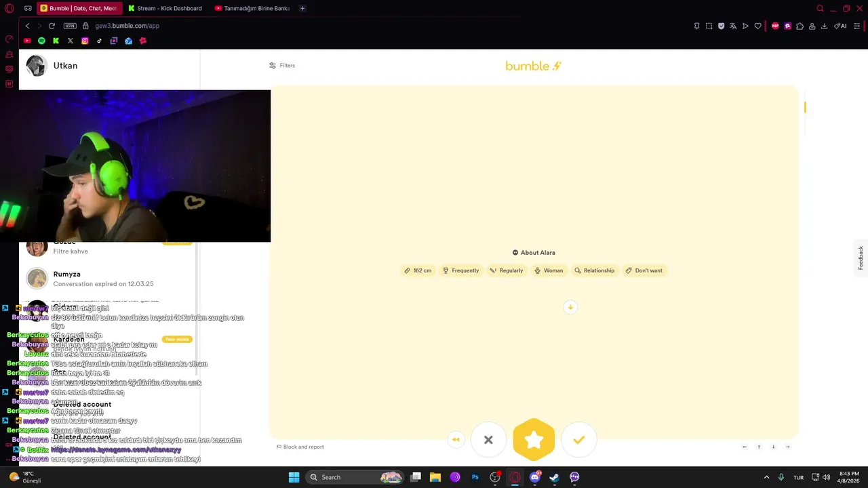Focus the gew3.bumble.com/app address field
868x488 pixels.
pos(127,26)
